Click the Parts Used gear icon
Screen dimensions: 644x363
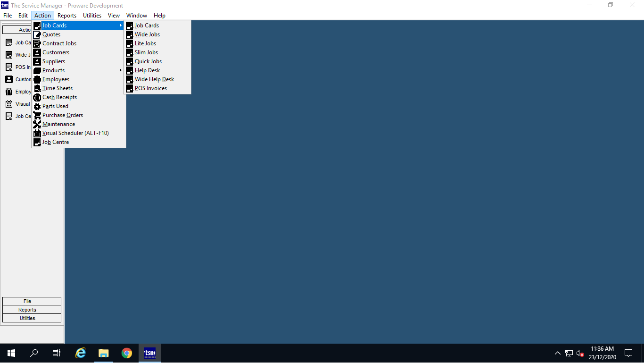[x=37, y=106]
